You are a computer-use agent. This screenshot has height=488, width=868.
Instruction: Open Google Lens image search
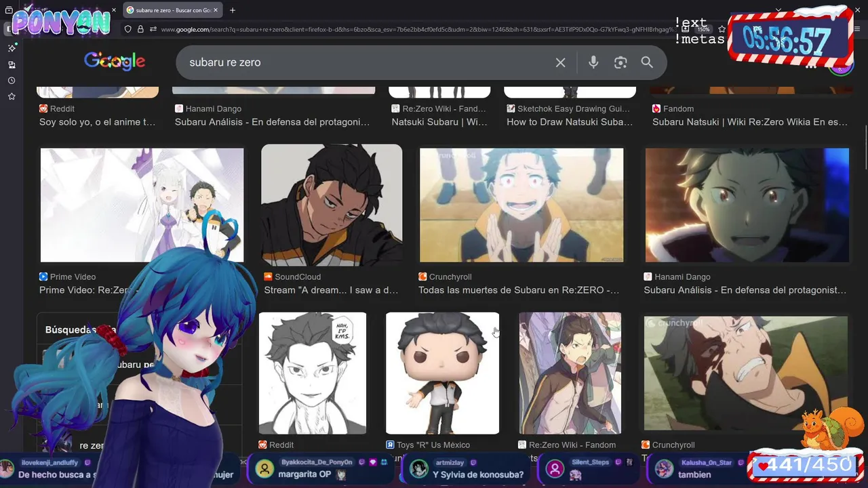coord(620,62)
